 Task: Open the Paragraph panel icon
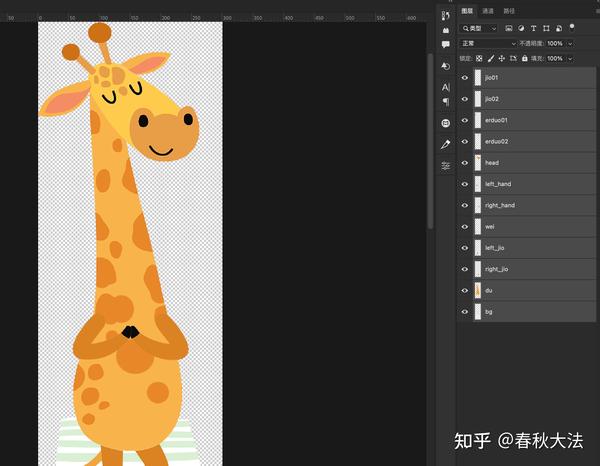[x=445, y=102]
